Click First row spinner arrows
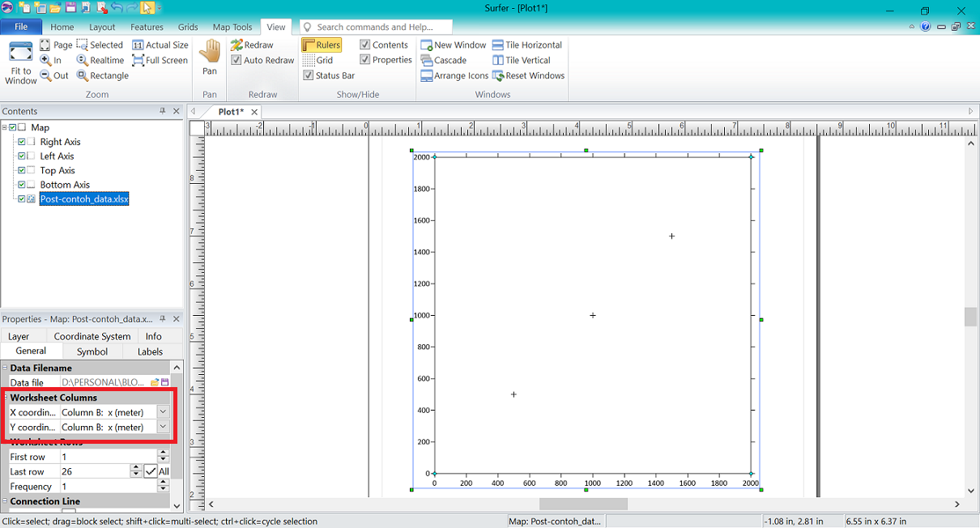The width and height of the screenshot is (980, 528). coord(163,457)
